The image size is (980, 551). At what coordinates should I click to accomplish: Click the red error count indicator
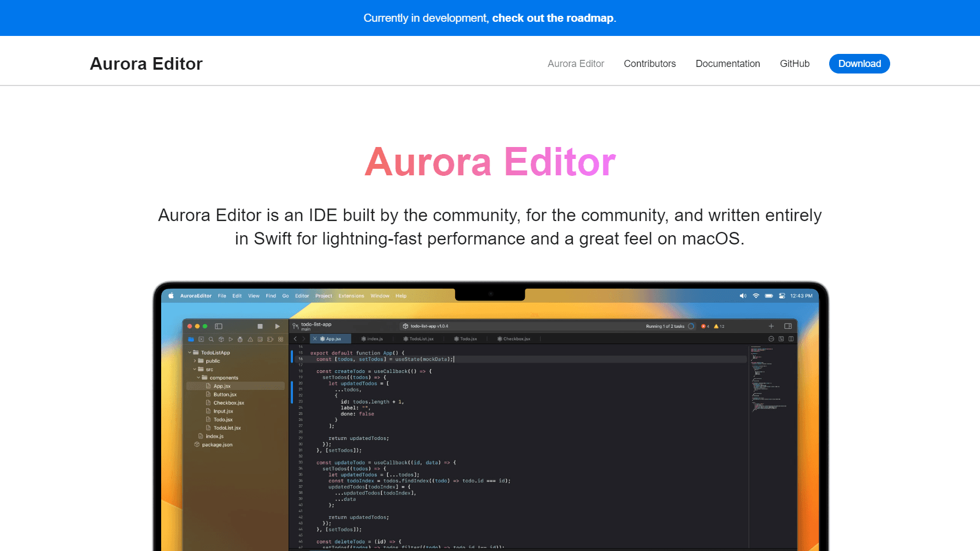coord(705,326)
